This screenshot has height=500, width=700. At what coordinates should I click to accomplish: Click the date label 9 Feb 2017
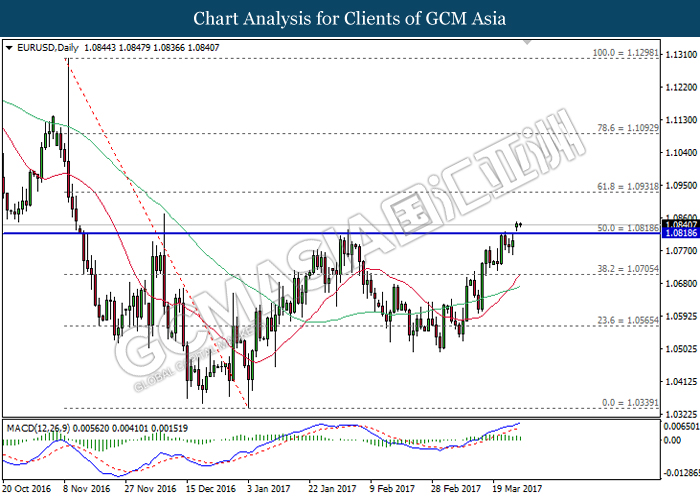tap(392, 489)
